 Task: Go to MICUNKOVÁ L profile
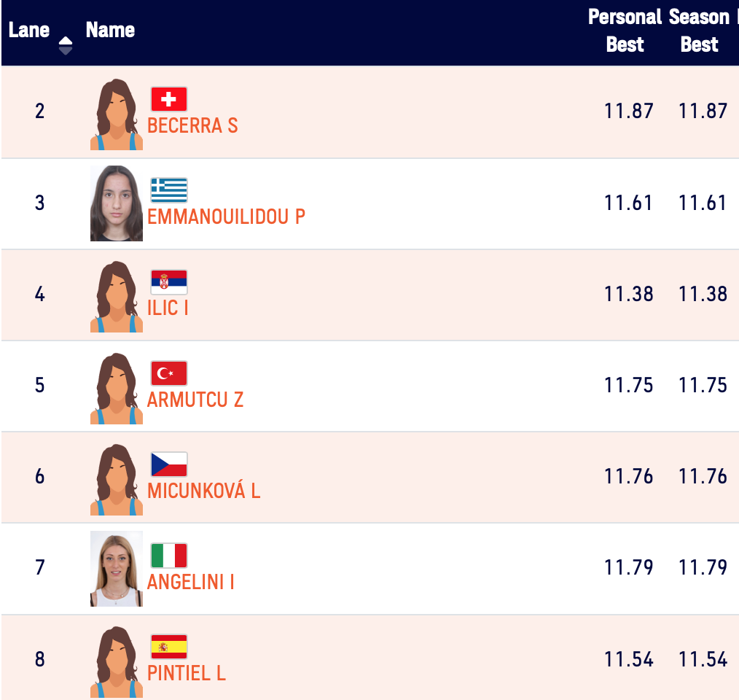(203, 491)
